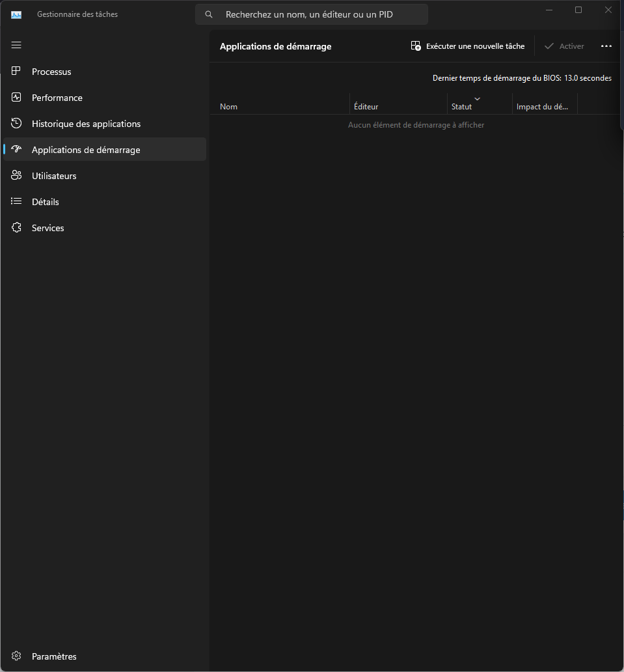Click the Services puzzle-piece icon
624x672 pixels.
17,228
